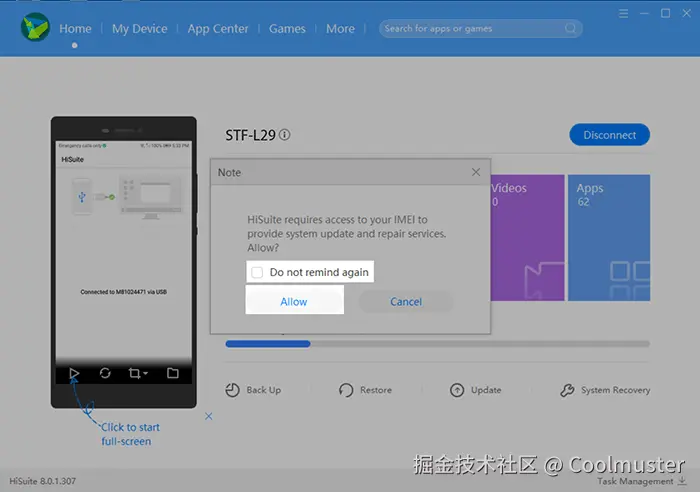Open the More menu
This screenshot has height=492, width=700.
(x=340, y=29)
